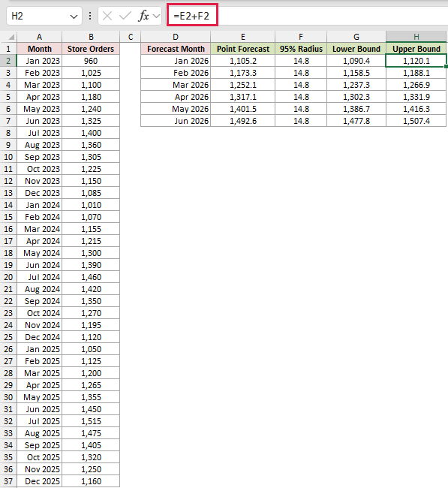Image resolution: width=448 pixels, height=488 pixels.
Task: Select cell containing 'Dec 2023'
Action: click(40, 193)
